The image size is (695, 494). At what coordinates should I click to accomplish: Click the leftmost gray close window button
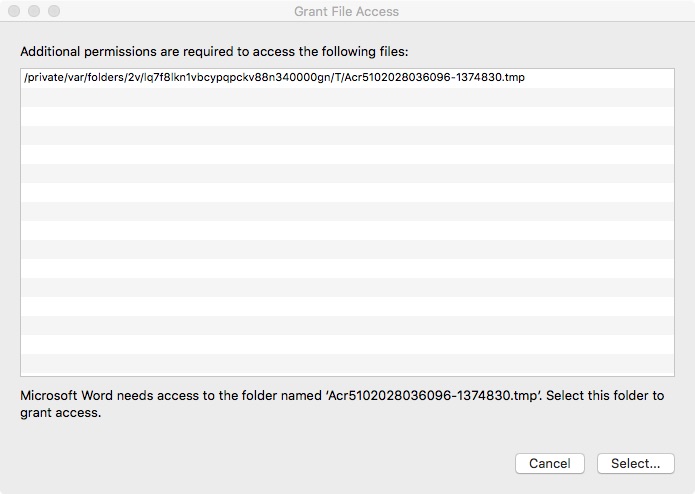[14, 11]
